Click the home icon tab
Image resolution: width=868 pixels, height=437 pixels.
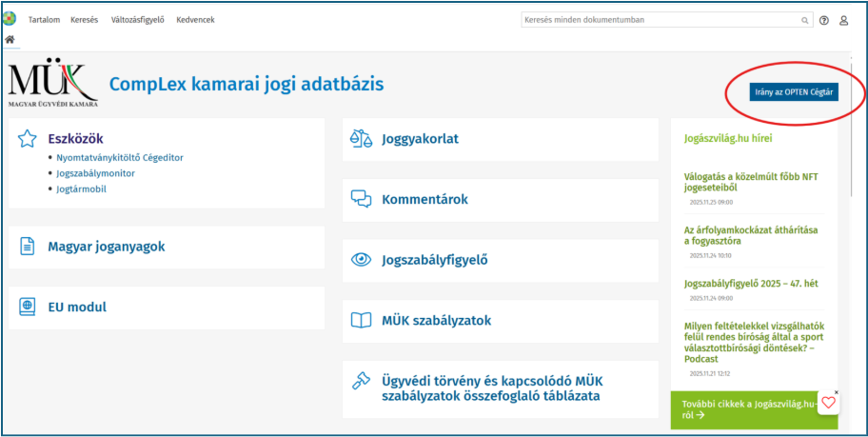tap(10, 39)
